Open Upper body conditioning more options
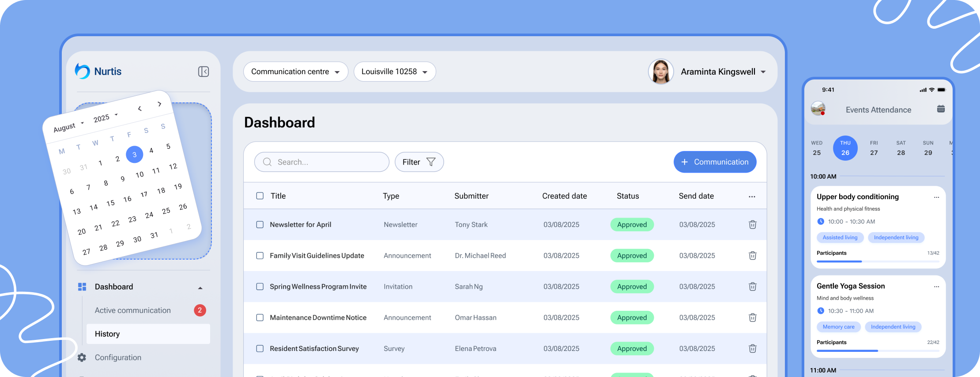 point(936,197)
